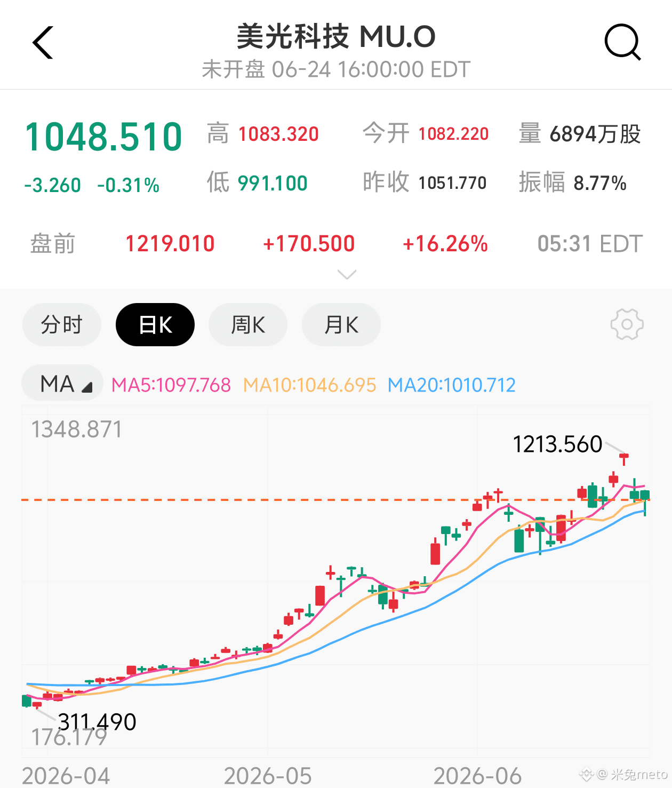Open the MA indicator dropdown
Viewport: 672px width, 788px height.
62,383
